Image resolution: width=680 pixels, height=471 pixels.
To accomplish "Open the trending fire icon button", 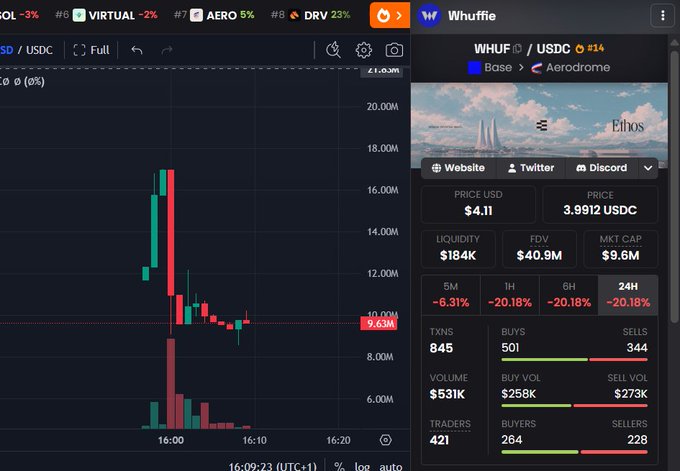I will (389, 16).
